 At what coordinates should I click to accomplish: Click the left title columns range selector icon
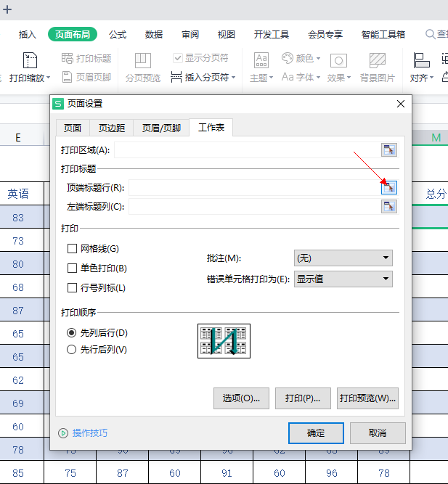click(x=389, y=207)
